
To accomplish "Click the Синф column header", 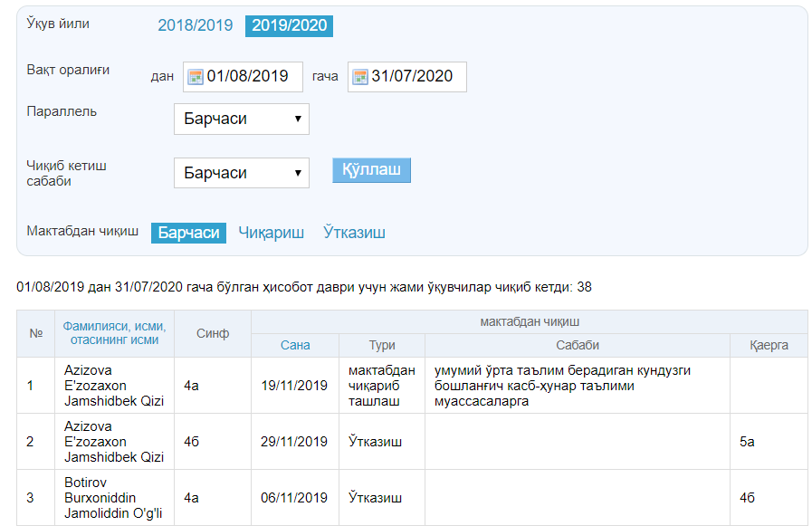I will [213, 333].
